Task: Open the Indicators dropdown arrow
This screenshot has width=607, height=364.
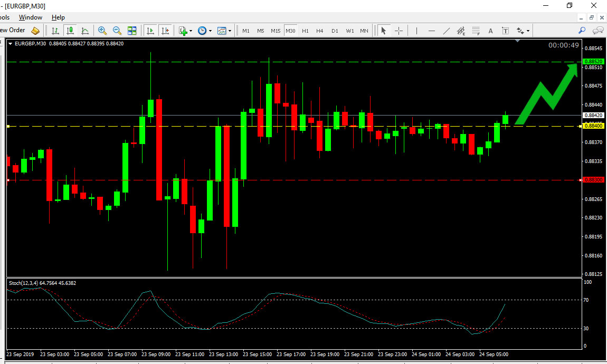Action: click(x=191, y=31)
